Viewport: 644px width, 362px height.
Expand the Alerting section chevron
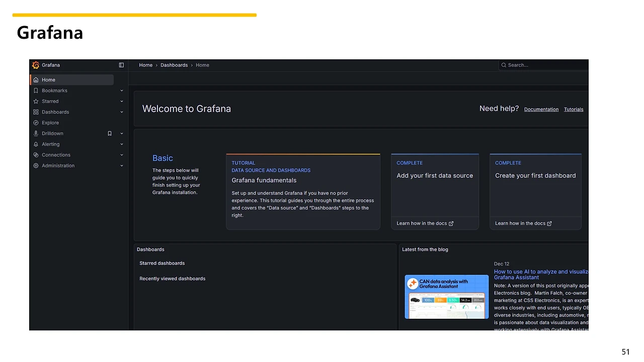[x=122, y=144]
